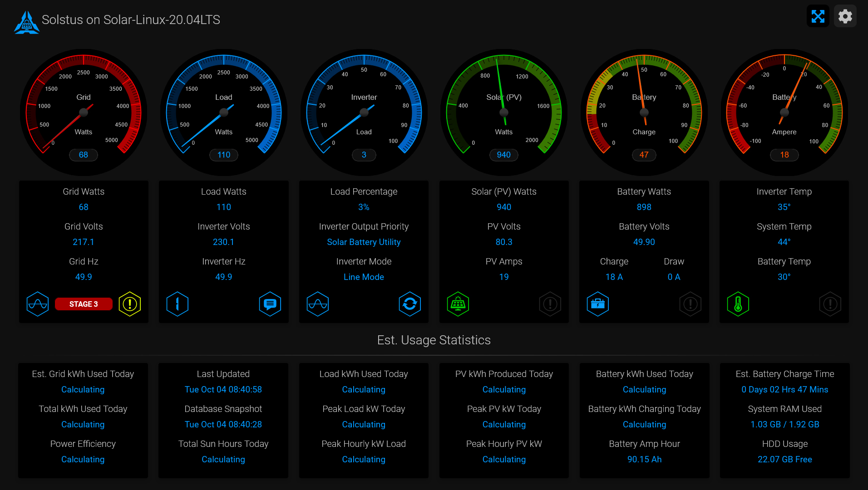Select the Est. Usage Statistics heading

(x=434, y=340)
